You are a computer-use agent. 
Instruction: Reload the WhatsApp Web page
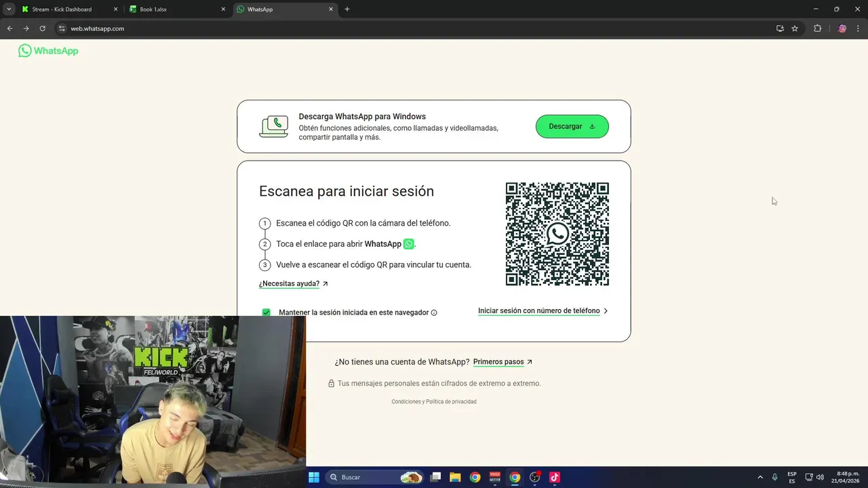coord(42,28)
